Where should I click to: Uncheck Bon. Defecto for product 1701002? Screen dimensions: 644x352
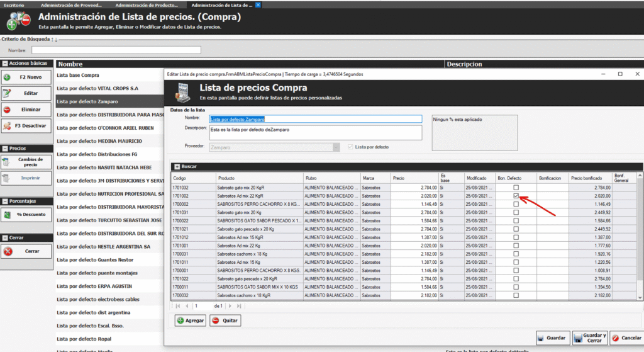516,196
